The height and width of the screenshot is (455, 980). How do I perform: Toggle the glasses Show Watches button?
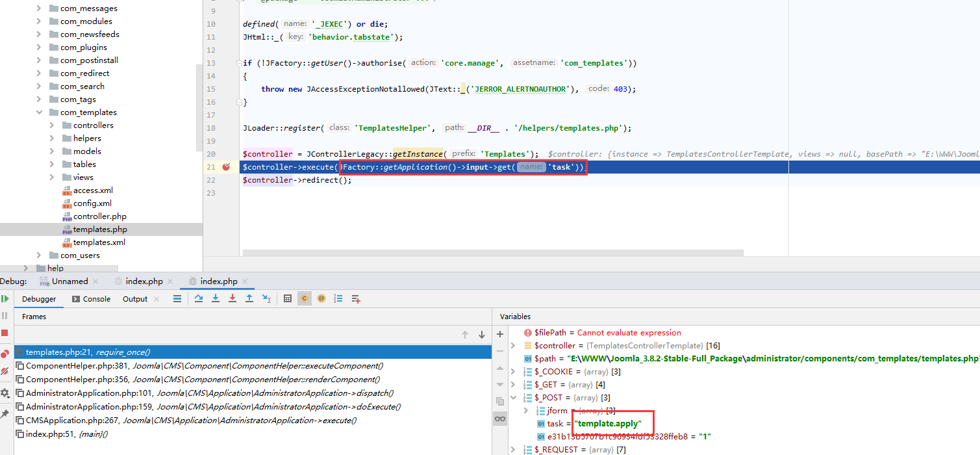click(x=500, y=419)
